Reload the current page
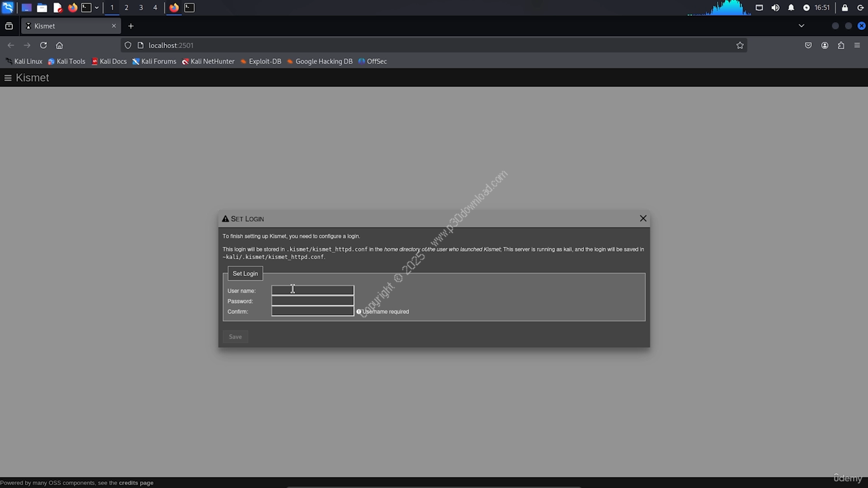 point(43,45)
